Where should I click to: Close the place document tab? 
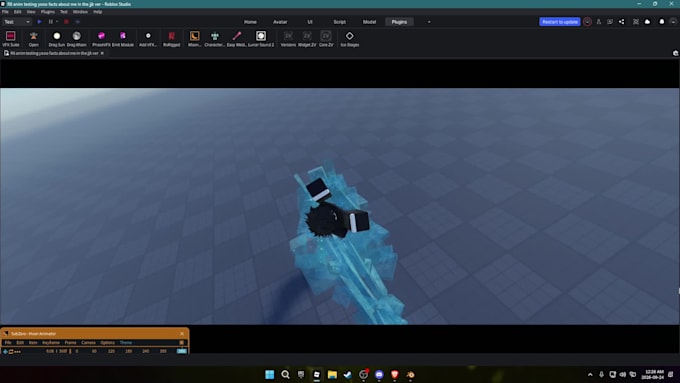click(x=102, y=53)
